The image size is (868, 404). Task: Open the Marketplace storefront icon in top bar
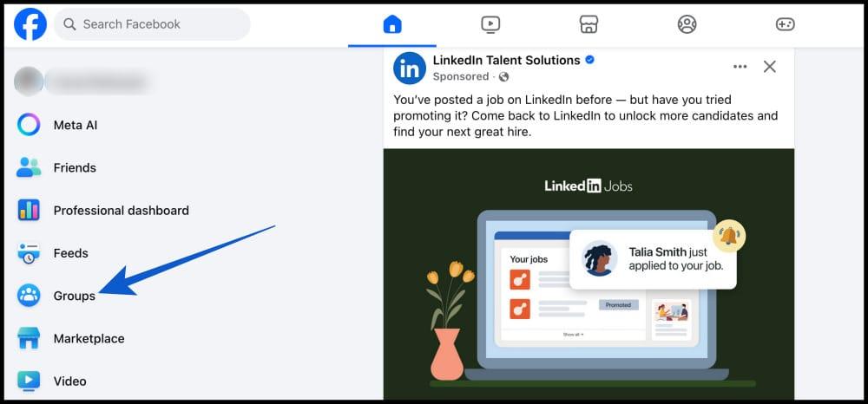point(589,24)
